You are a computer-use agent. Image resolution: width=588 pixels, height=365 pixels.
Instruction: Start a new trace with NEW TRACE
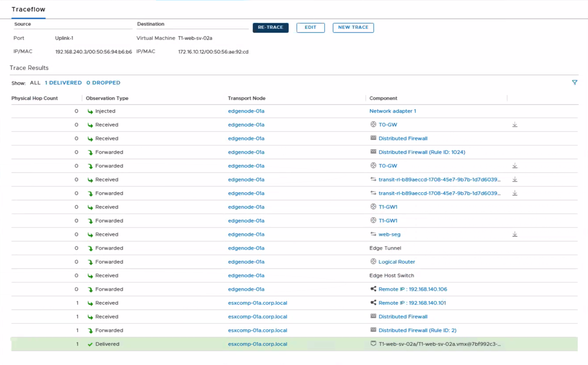353,28
